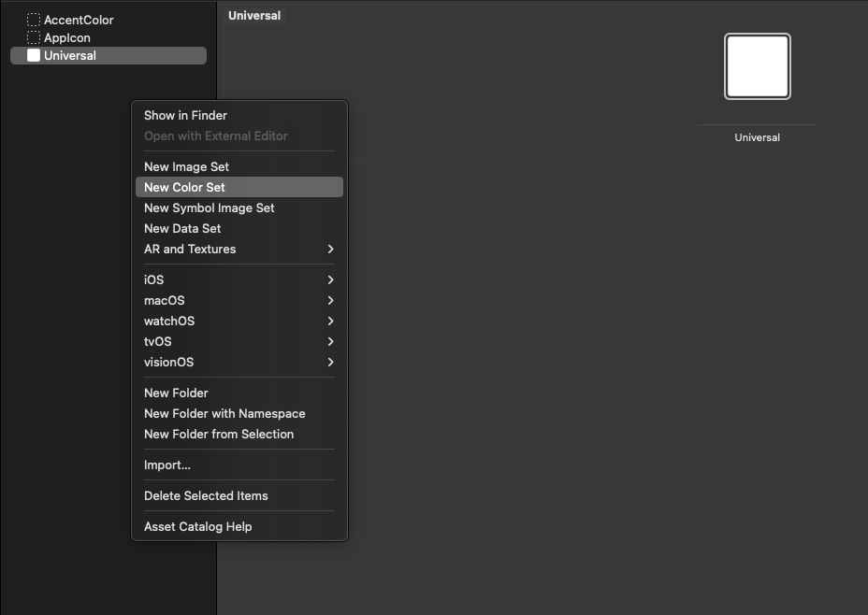Expand the tvOS submenu chevron
The height and width of the screenshot is (615, 868).
[330, 341]
